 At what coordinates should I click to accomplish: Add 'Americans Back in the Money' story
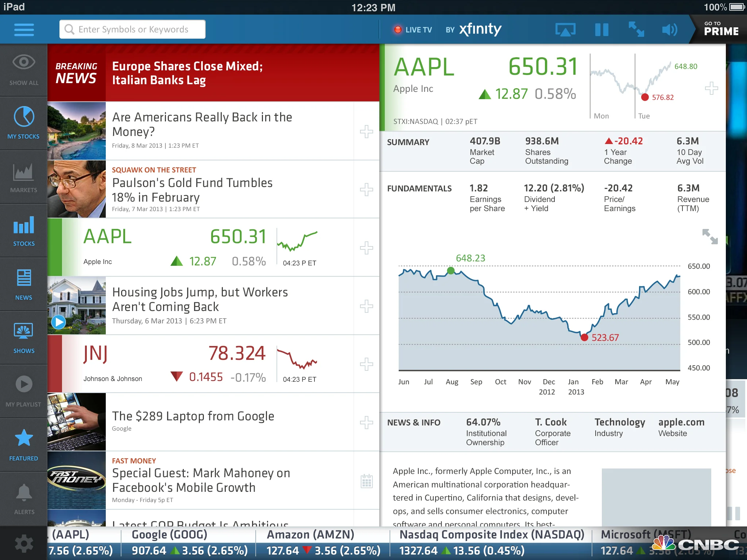coord(366,131)
